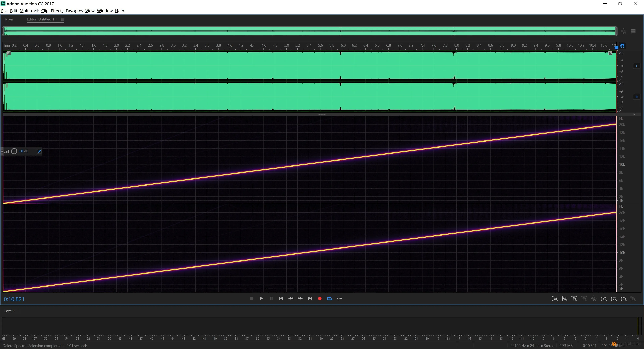Screen dimensions: 644x349
Task: Click the Zoom to Time icon
Action: [633, 299]
